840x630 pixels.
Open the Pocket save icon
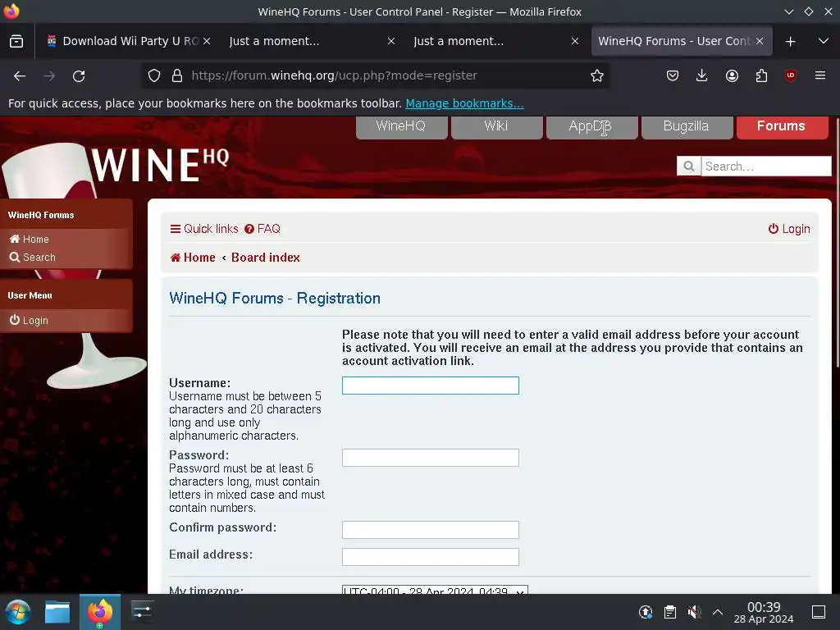673,76
